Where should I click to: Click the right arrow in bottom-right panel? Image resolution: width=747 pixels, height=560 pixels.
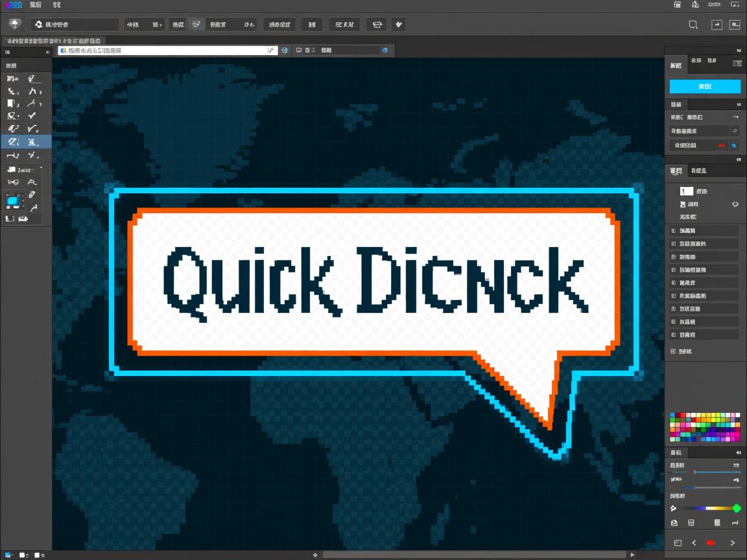click(x=733, y=542)
